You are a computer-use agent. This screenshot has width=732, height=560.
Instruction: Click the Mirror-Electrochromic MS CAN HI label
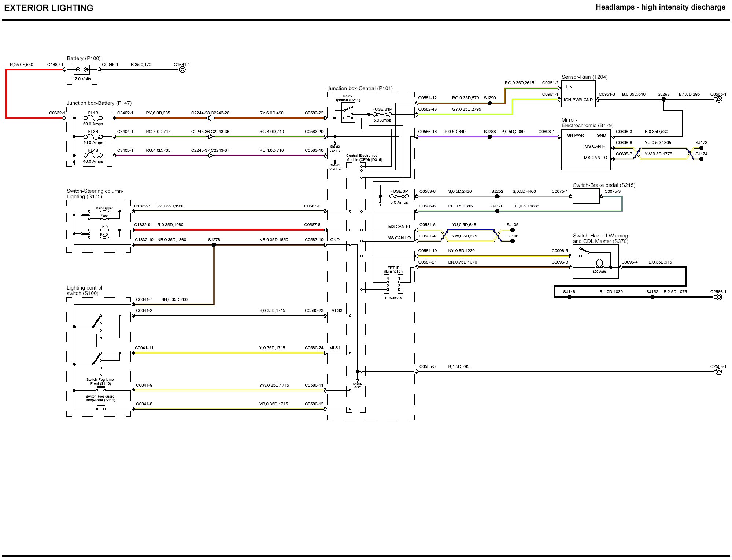pyautogui.click(x=595, y=146)
